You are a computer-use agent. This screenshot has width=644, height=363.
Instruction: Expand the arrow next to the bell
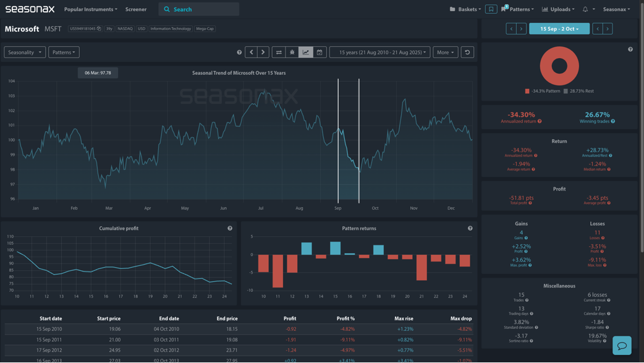tap(593, 9)
